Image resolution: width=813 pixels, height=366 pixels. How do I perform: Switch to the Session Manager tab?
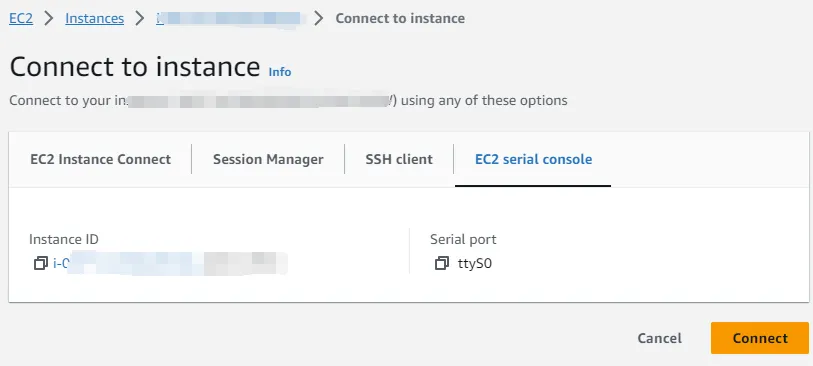[x=268, y=159]
